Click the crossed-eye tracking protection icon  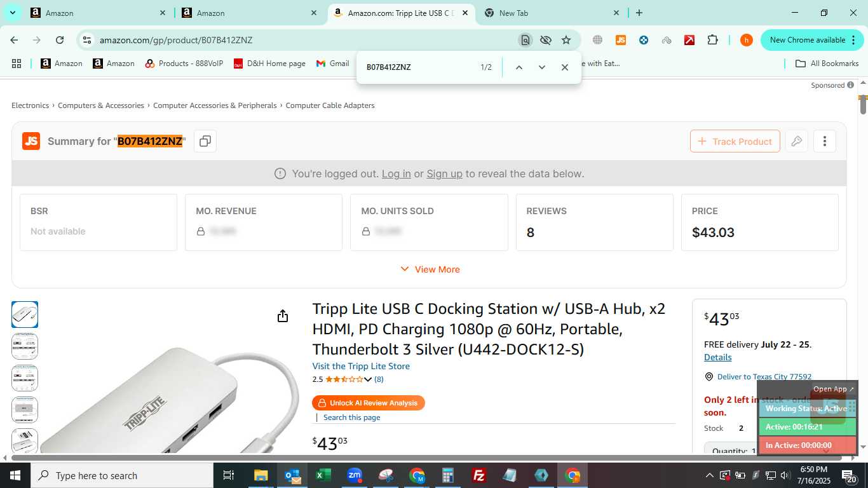(x=545, y=40)
